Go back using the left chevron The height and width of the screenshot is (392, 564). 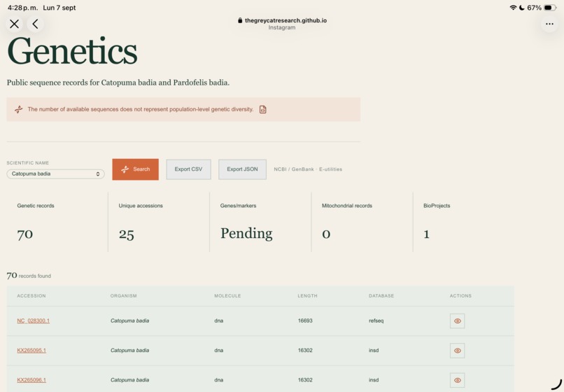click(x=35, y=24)
